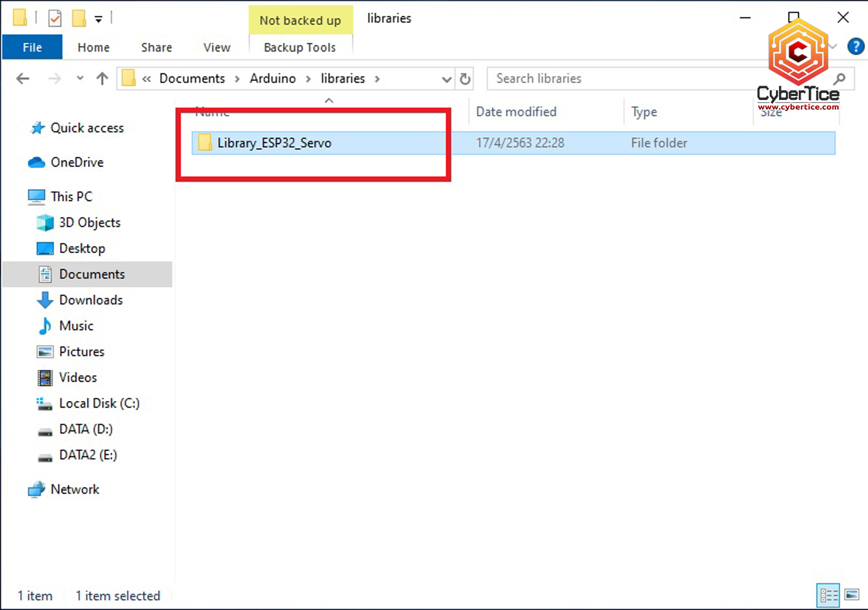The width and height of the screenshot is (868, 610).
Task: Open the File menu tab
Action: point(32,47)
